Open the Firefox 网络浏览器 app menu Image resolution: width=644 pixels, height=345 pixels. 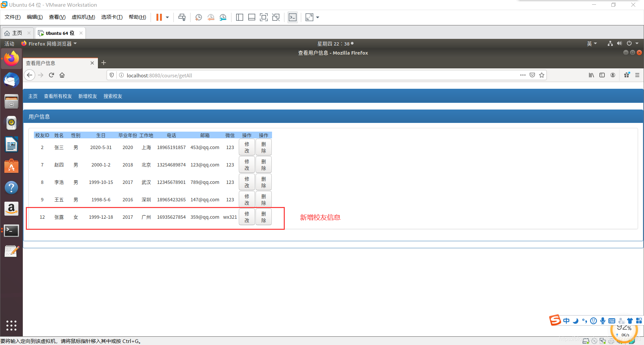coord(49,44)
